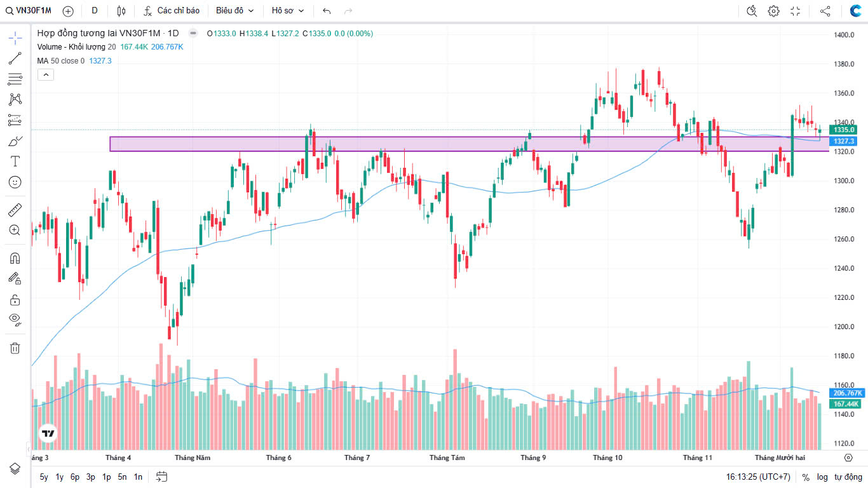
Task: Click the Tháng Mười hai axis label
Action: (x=780, y=457)
